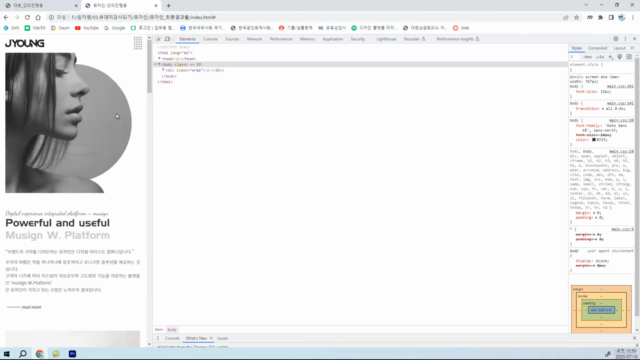
Task: Select the drawer Issues tab
Action: point(222,338)
